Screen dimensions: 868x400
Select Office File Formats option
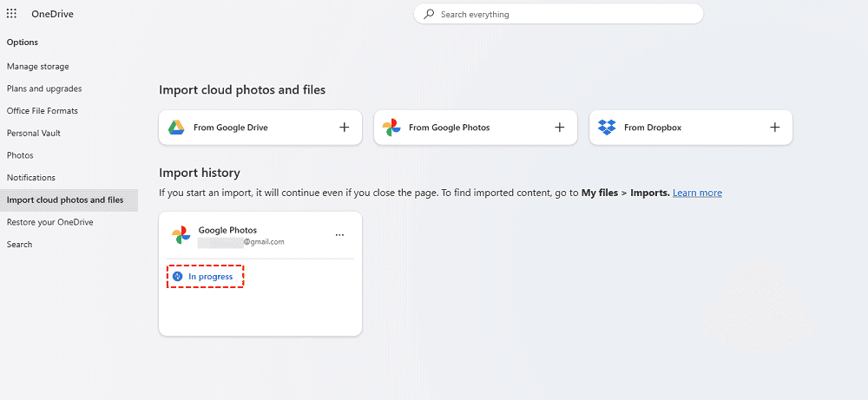click(x=43, y=111)
